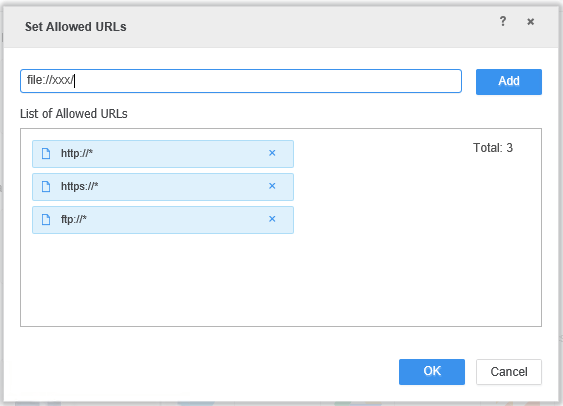This screenshot has height=406, width=563.
Task: Open the help question mark icon
Action: click(x=503, y=22)
